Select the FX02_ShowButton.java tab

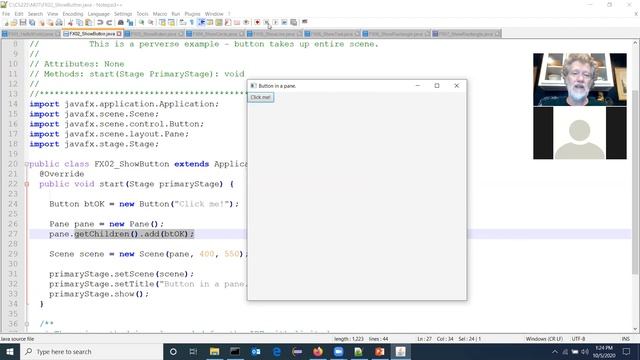92,33
